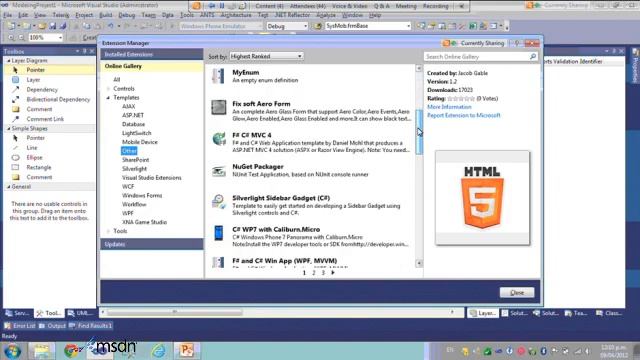Close the Extension Manager with Close button
640x360 pixels.
pyautogui.click(x=517, y=293)
